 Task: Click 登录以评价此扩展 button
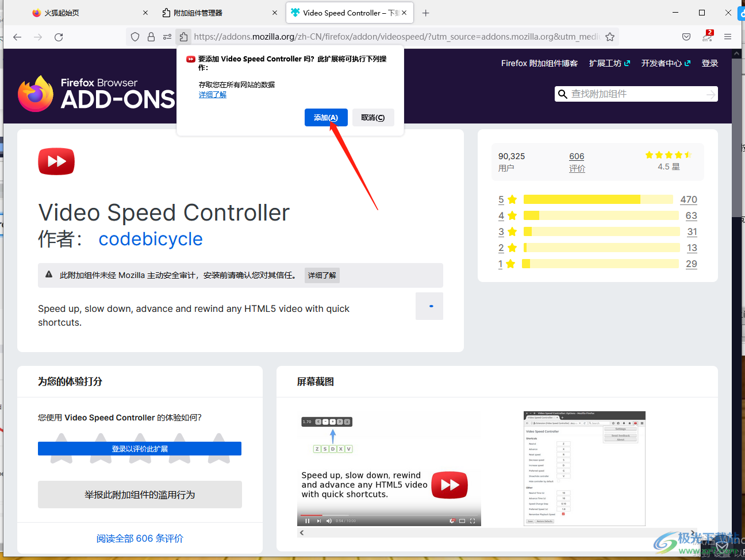140,449
